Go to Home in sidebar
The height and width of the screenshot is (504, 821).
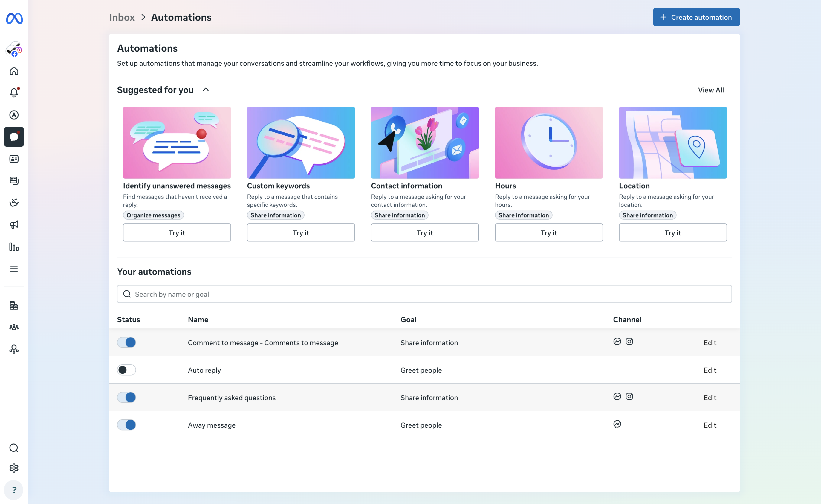[14, 71]
